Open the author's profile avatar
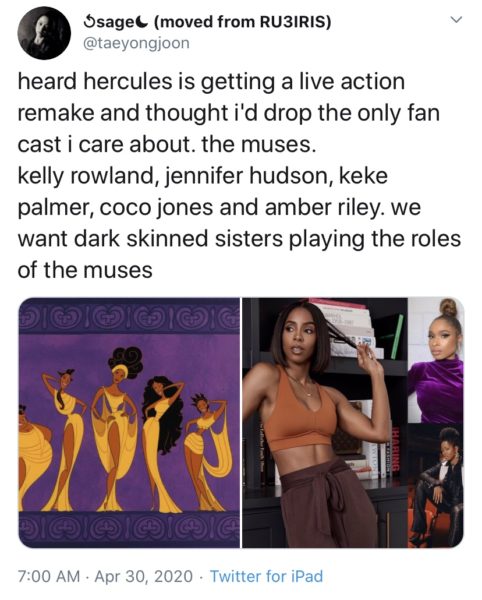The height and width of the screenshot is (600, 482). [44, 33]
